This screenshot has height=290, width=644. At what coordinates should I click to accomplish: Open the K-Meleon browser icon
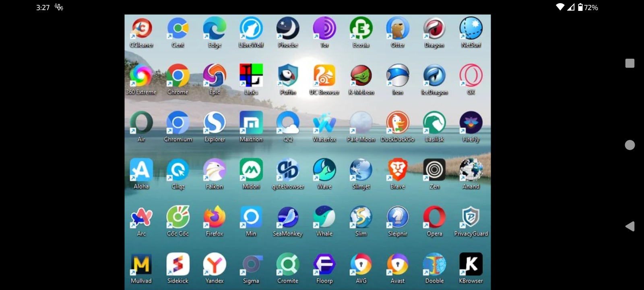click(361, 75)
